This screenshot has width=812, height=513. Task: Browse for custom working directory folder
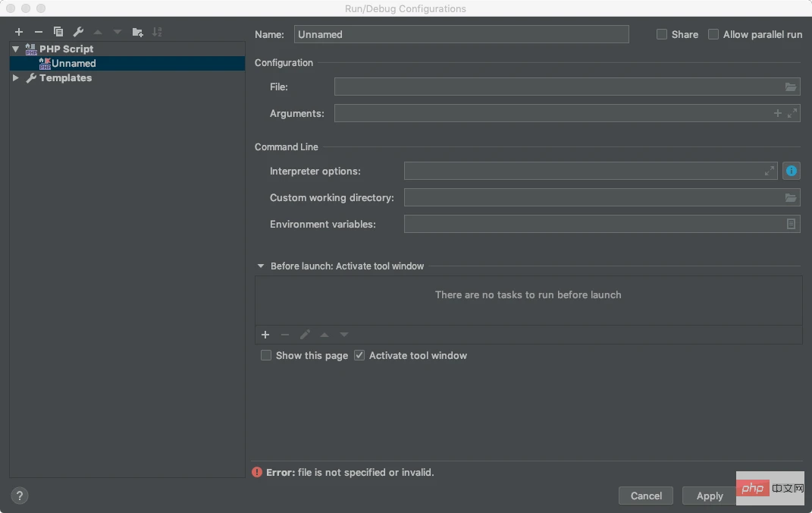point(791,198)
